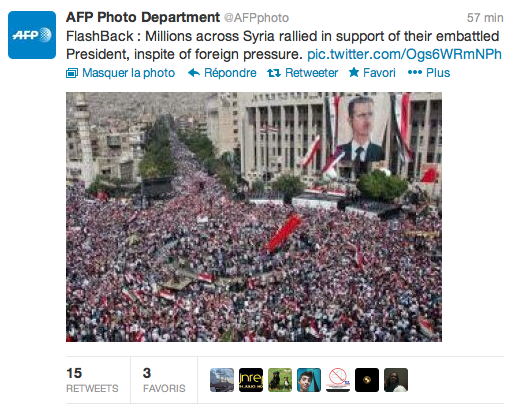512x409 pixels.
Task: Click the three-dots more icon
Action: click(415, 72)
